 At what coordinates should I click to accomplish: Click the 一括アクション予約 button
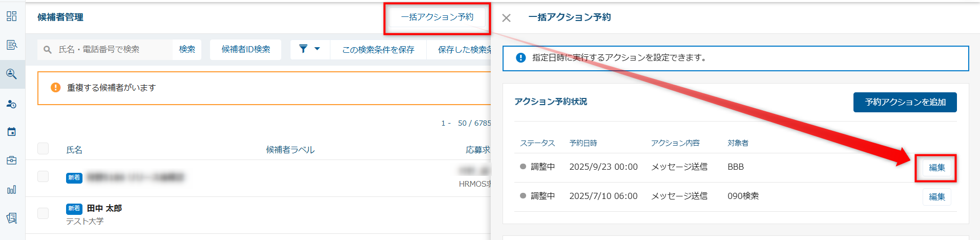pyautogui.click(x=437, y=17)
